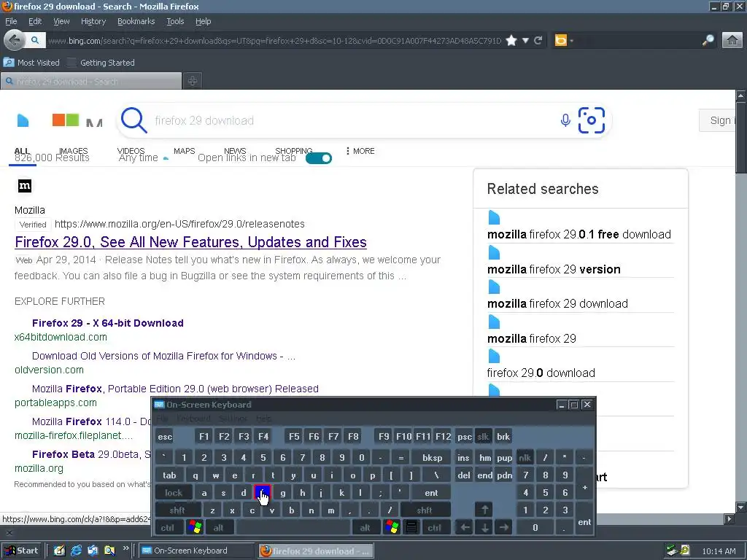
Task: Select related search 'mozilla firefox 29 version'
Action: click(x=554, y=269)
